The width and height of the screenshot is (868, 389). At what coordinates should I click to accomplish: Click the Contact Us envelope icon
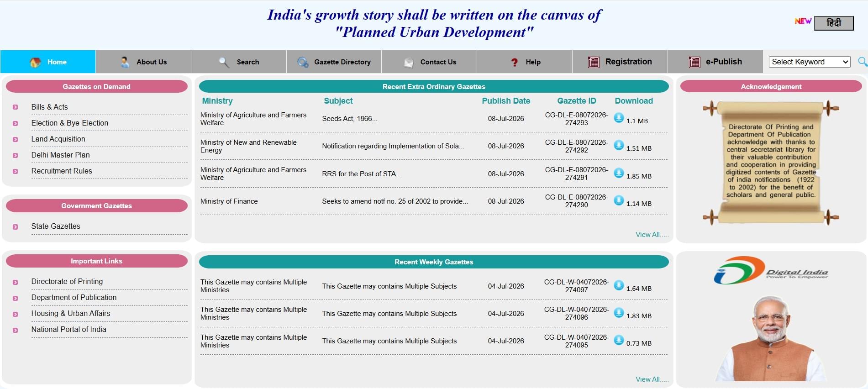pos(409,62)
